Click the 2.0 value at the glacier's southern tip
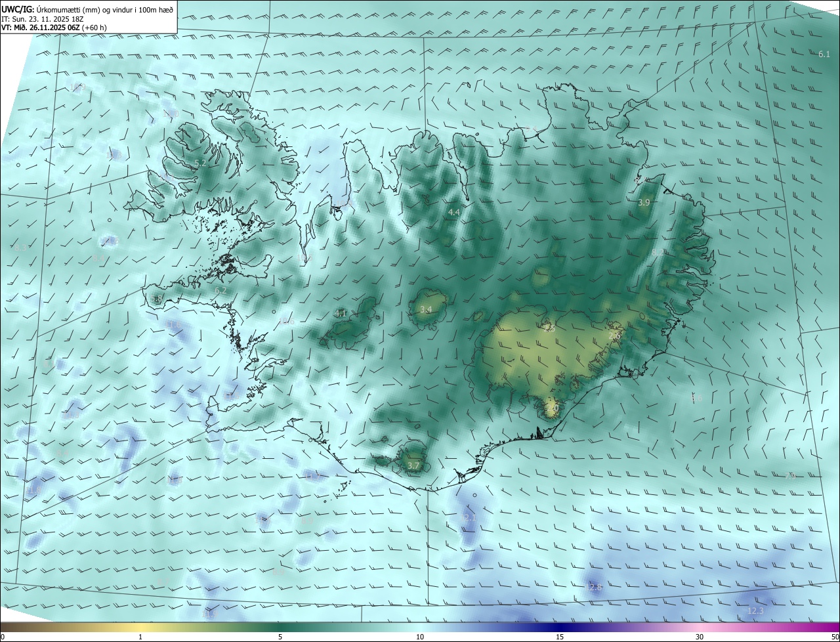The image size is (840, 642). (x=553, y=408)
